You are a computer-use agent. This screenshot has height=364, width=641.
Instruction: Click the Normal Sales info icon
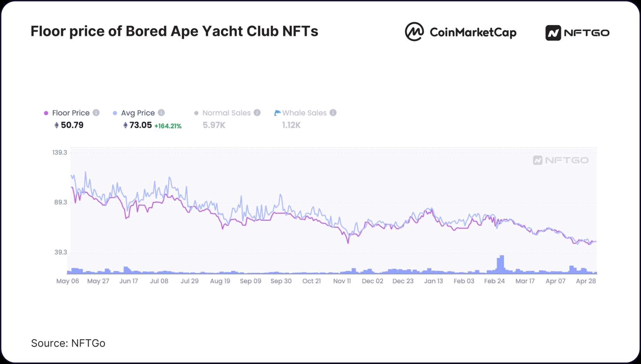(x=257, y=113)
